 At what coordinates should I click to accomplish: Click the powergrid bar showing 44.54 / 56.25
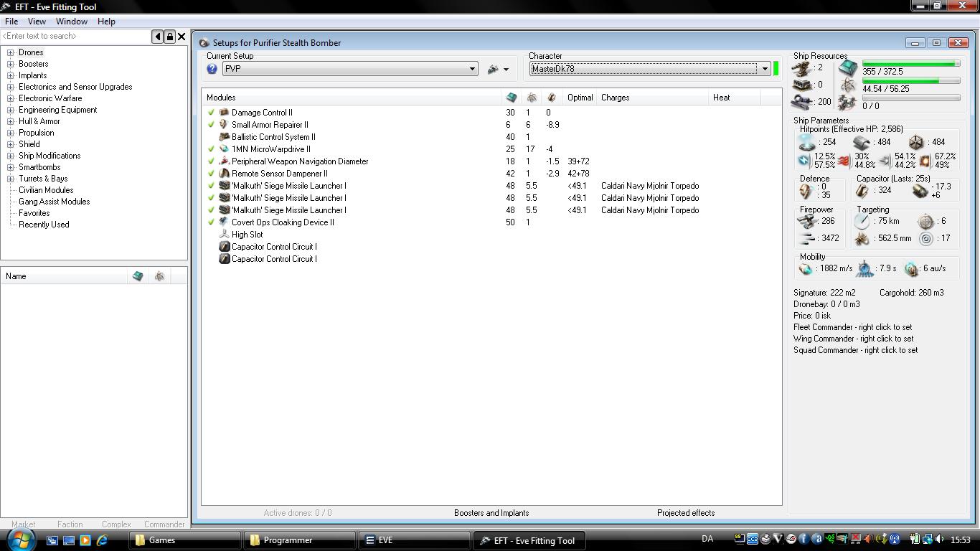tap(911, 81)
